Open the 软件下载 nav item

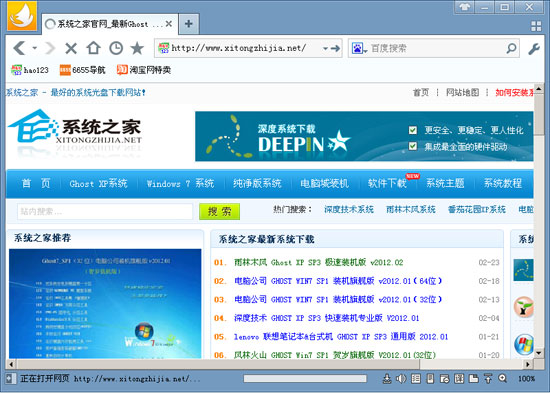pos(387,183)
